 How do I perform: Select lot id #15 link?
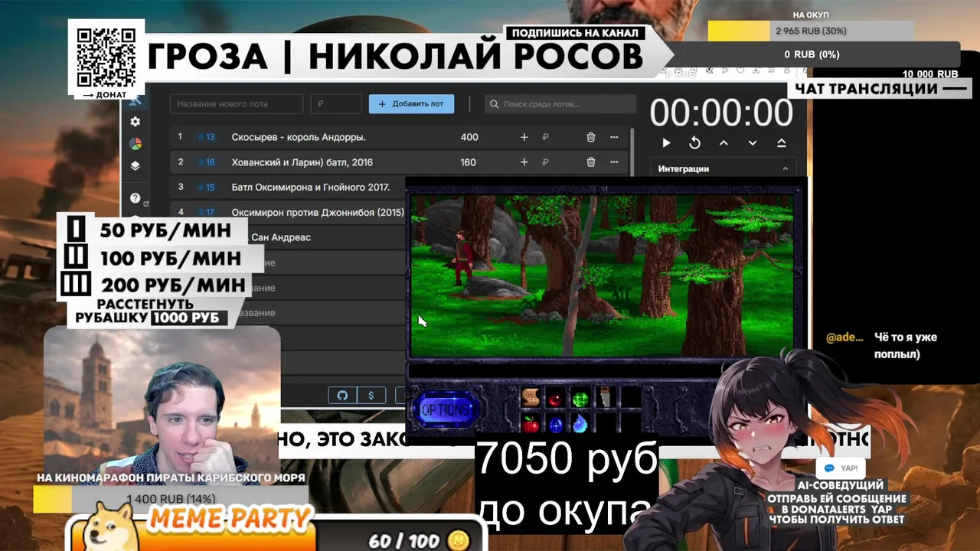tap(207, 187)
